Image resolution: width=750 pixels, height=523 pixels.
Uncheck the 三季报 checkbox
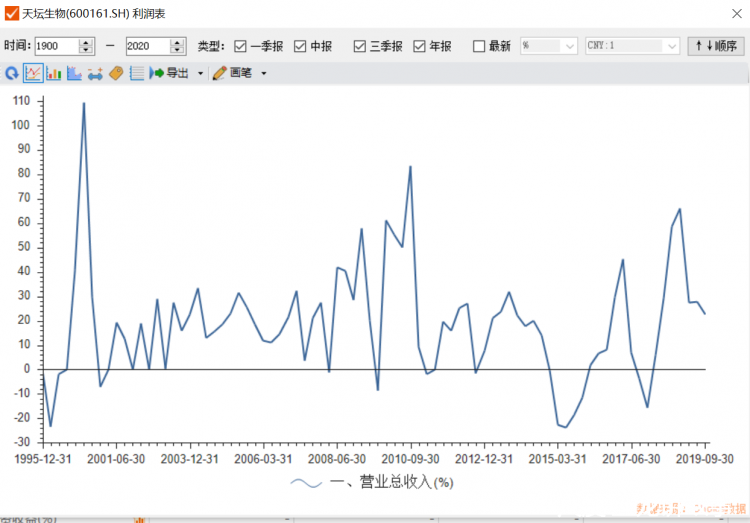pos(360,46)
